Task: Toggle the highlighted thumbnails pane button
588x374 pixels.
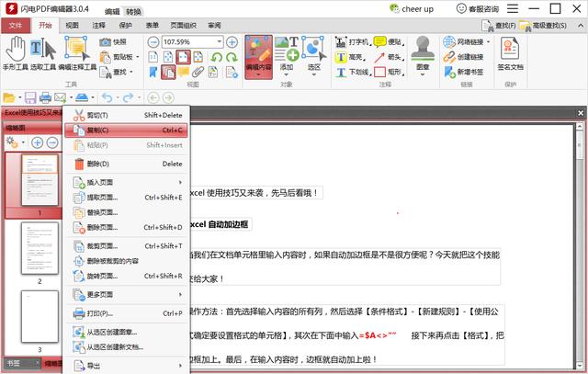Action: point(168,72)
